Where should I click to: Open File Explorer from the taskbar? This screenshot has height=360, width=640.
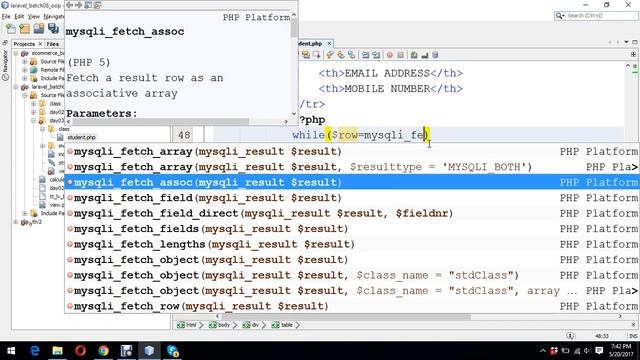coord(58,351)
